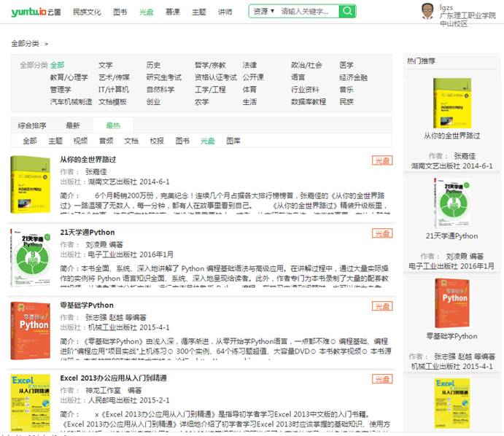The image size is (504, 436).
Task: Expand the 资源 search type dropdown
Action: point(263,11)
